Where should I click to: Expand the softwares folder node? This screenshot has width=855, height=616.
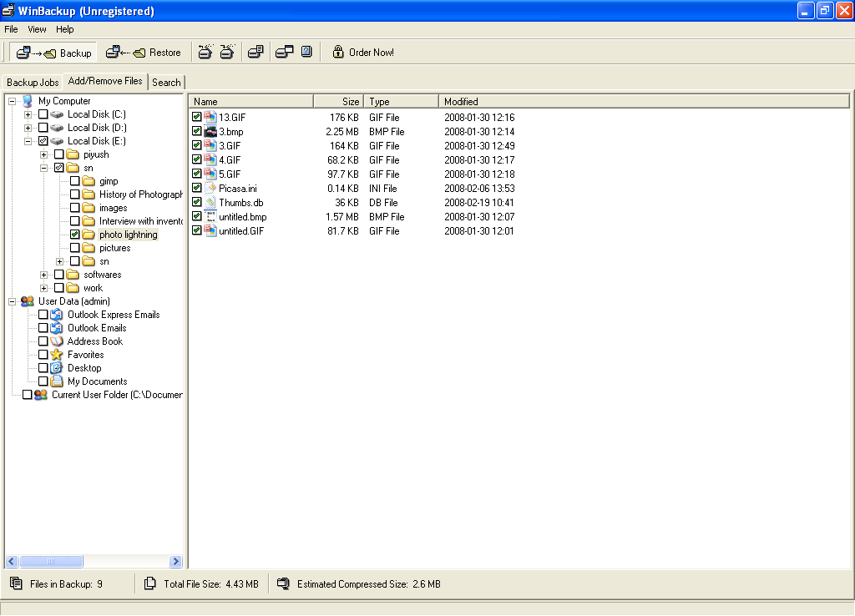click(43, 275)
